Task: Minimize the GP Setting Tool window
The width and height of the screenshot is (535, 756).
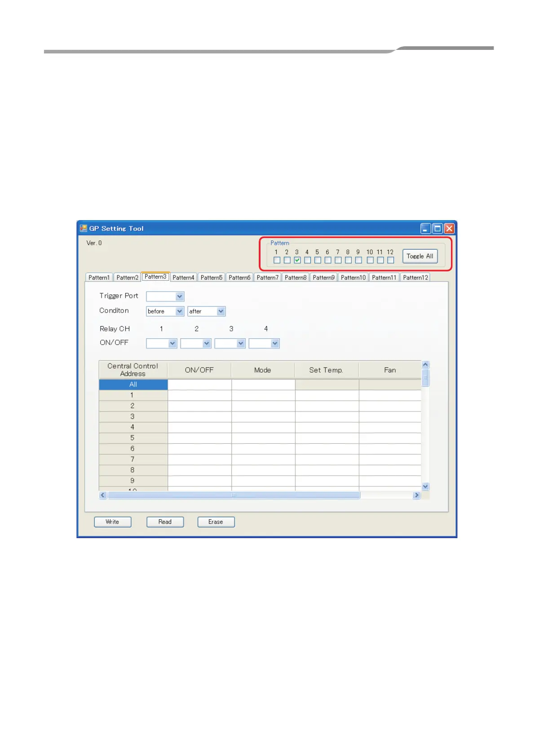Action: point(425,229)
